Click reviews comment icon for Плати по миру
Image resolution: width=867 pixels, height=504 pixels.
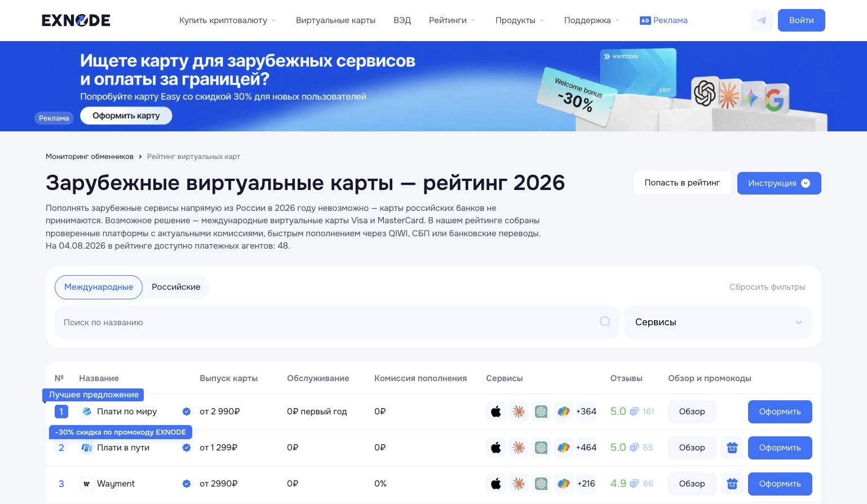tap(634, 412)
